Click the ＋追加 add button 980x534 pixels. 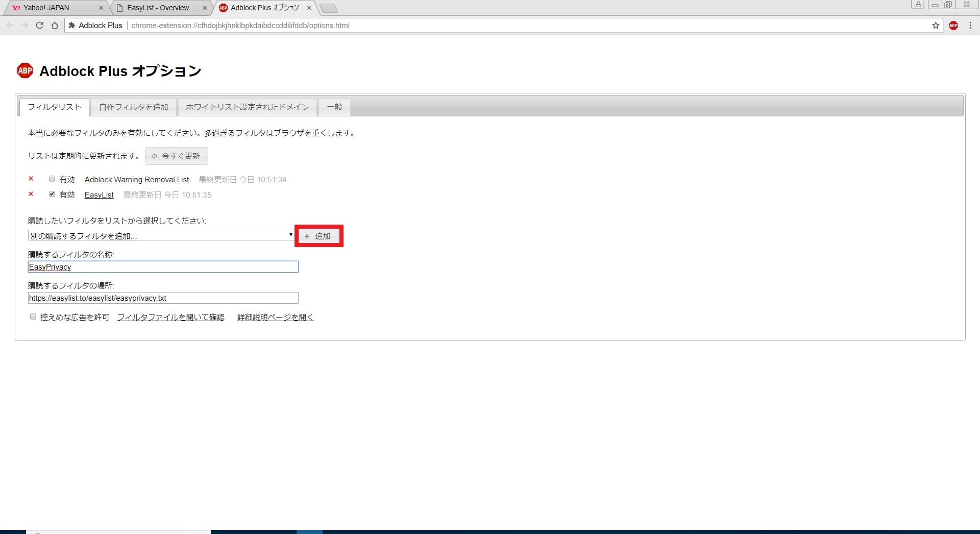pos(318,236)
